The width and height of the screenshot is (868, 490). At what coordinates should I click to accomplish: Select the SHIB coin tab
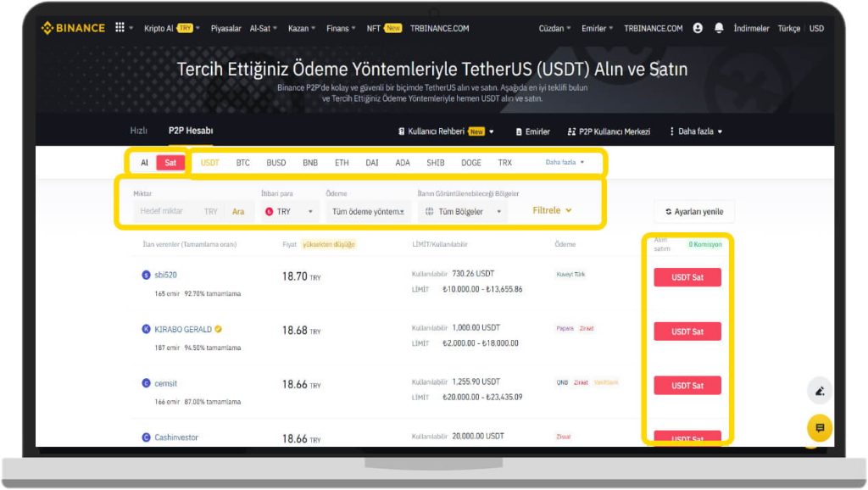click(x=436, y=163)
